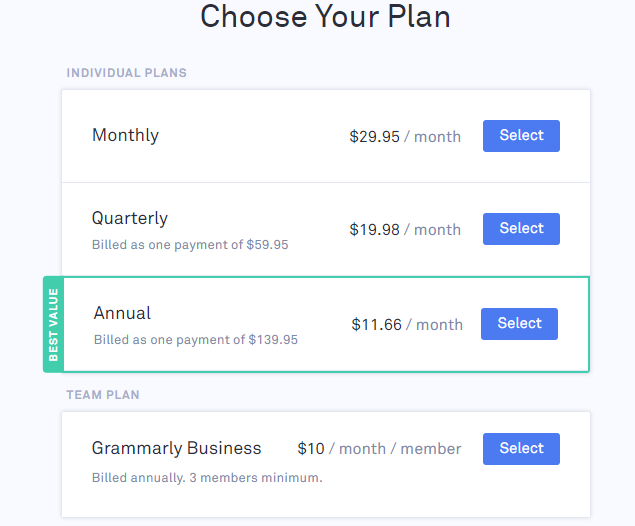
Task: Click 'Billed as one payment of $139.95'
Action: pos(196,340)
